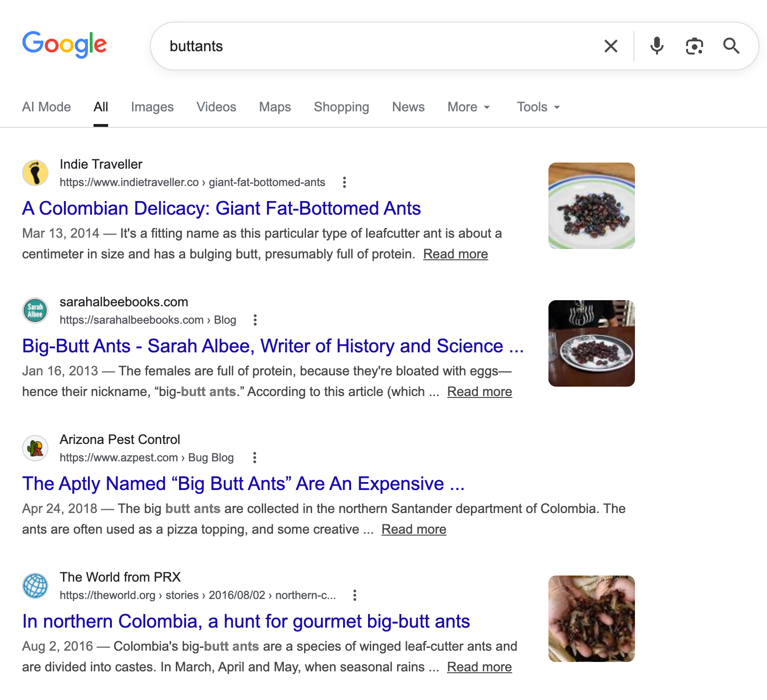
Task: Switch to the Videos tab
Action: (x=216, y=107)
